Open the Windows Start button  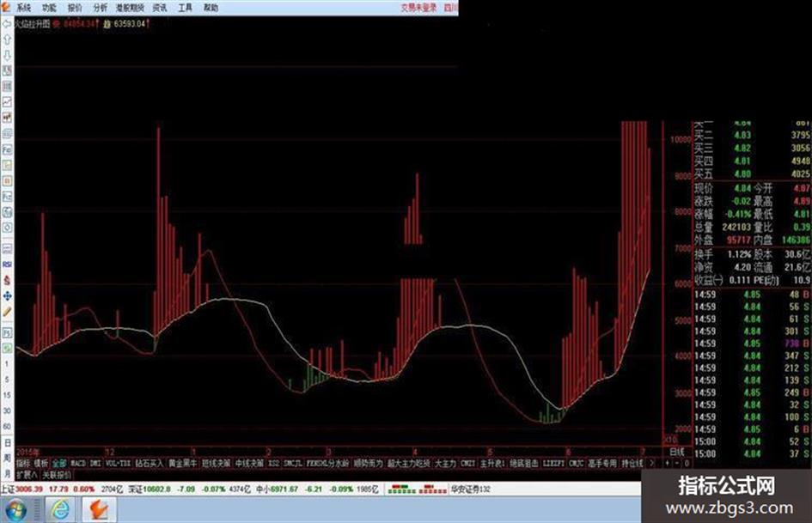[15, 510]
